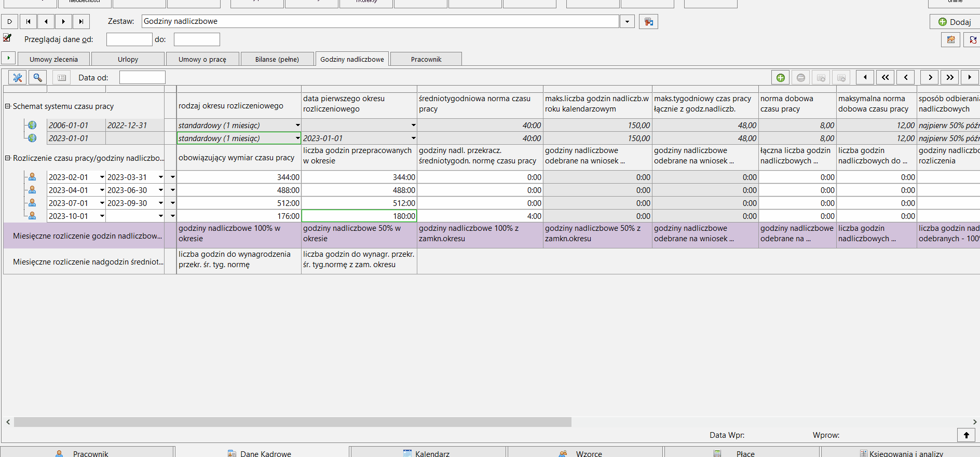Select the 4:00 overtime cell
980x457 pixels.
point(480,216)
